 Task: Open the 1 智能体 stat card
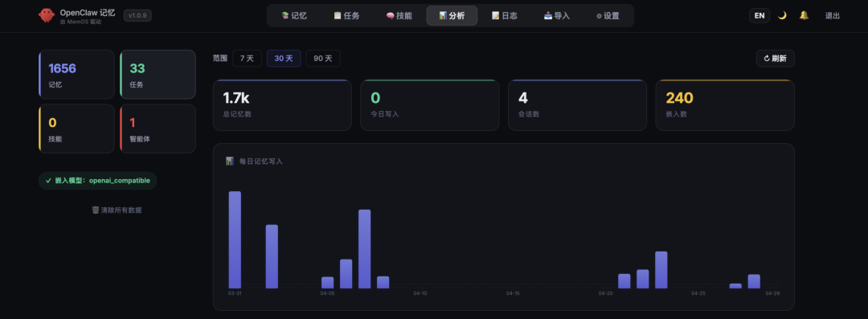point(158,129)
